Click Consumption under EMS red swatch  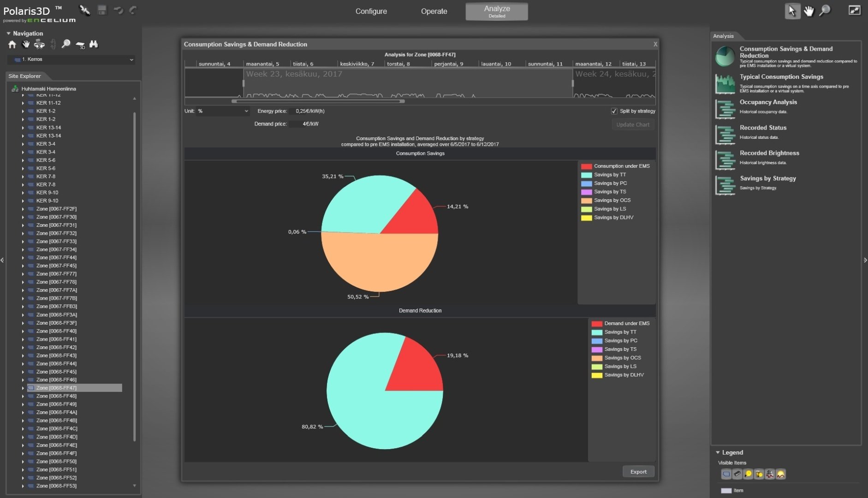point(586,166)
